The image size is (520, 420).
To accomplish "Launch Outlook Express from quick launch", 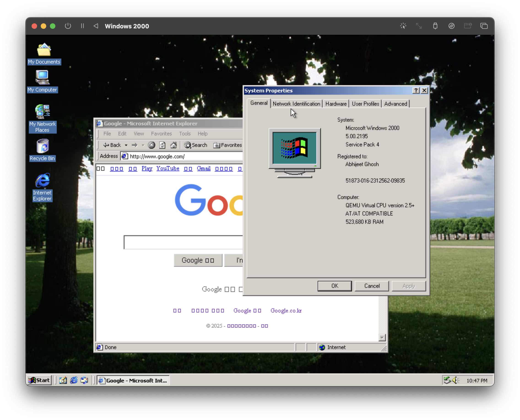I will pyautogui.click(x=84, y=381).
